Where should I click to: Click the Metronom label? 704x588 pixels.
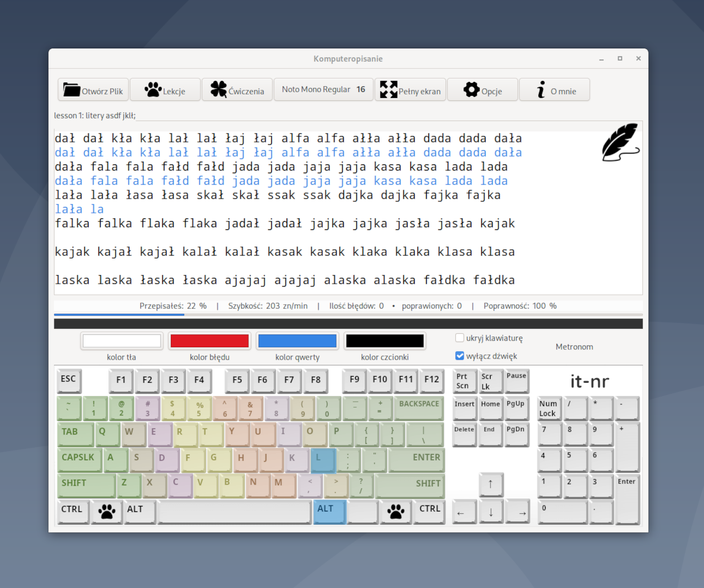point(574,347)
